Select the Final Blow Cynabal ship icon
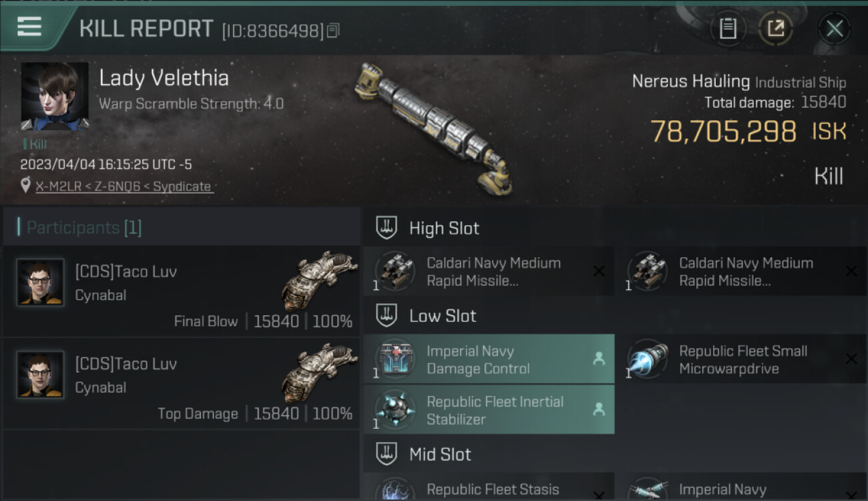868x501 pixels. coord(320,281)
